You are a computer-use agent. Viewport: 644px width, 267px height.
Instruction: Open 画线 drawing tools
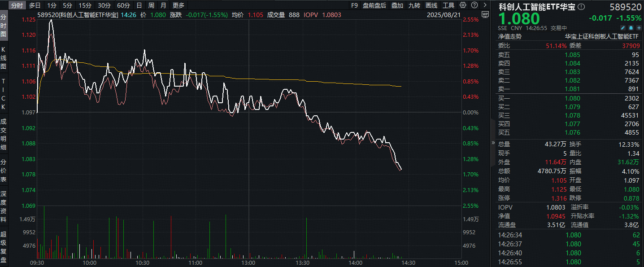(x=431, y=5)
